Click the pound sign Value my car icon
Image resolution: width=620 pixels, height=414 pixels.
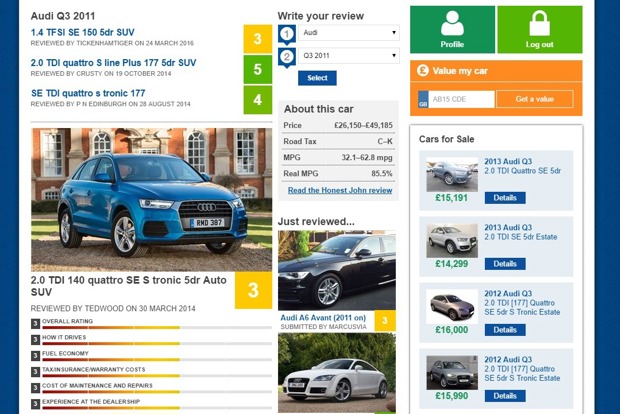(x=423, y=71)
